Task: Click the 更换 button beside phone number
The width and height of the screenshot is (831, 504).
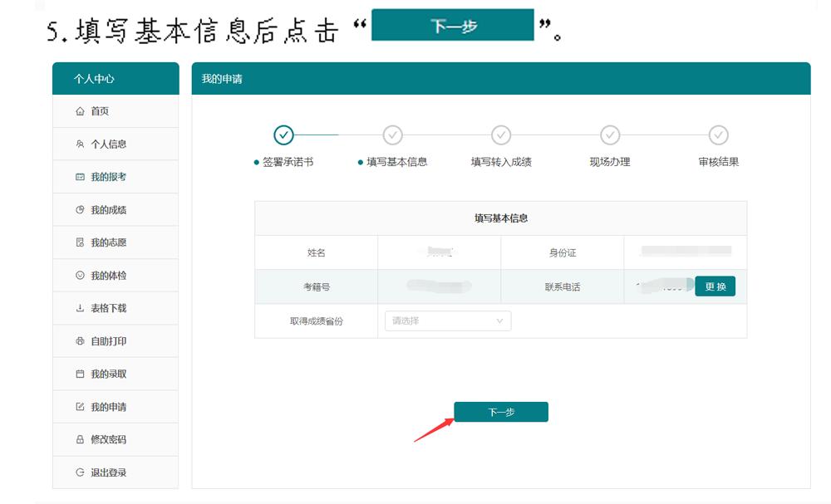Action: tap(715, 286)
